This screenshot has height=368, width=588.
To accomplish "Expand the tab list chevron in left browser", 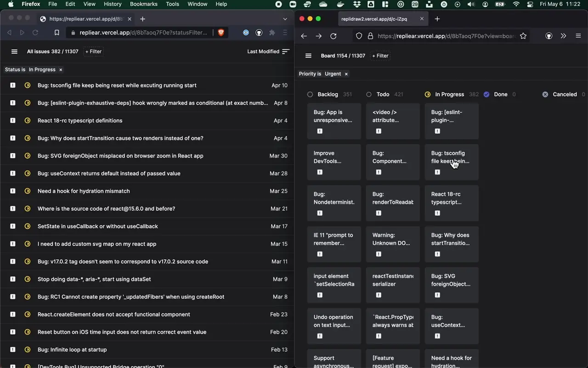I will (x=285, y=19).
